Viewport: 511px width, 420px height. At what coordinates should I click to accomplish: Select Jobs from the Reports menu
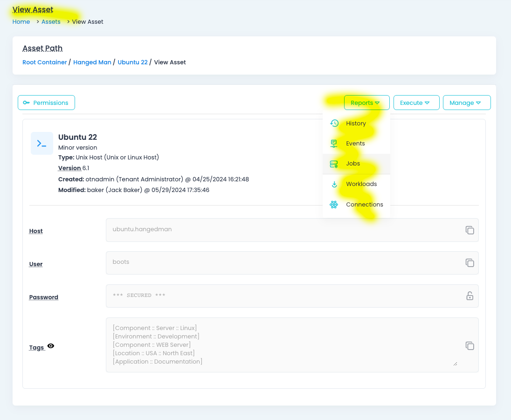(x=352, y=163)
